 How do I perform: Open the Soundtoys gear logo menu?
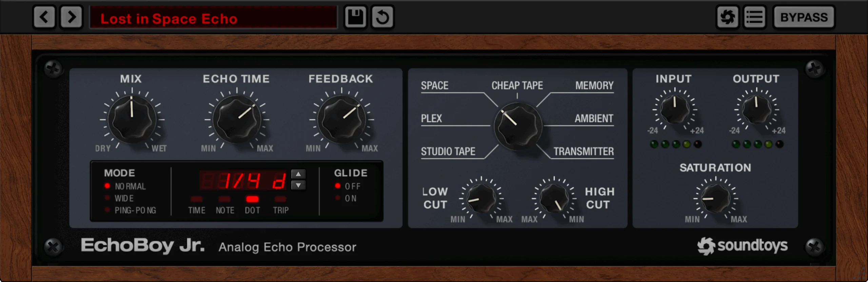pos(728,17)
